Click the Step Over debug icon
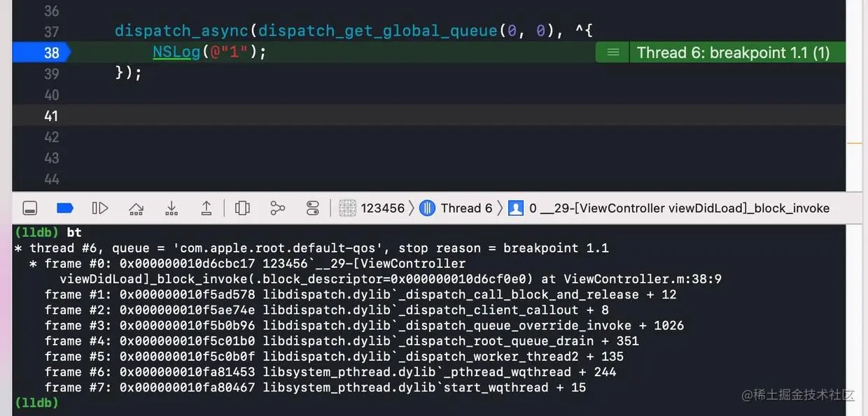The width and height of the screenshot is (868, 416). tap(136, 208)
